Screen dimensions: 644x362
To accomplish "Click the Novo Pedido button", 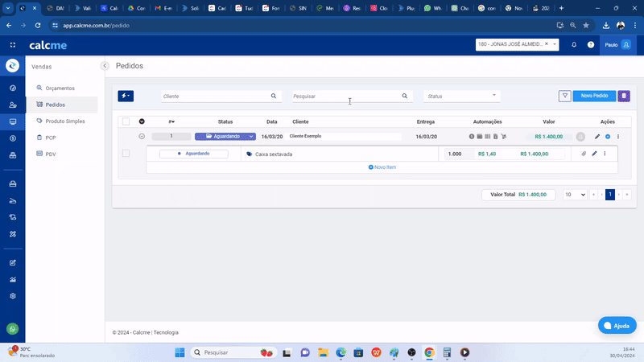I will 594,96.
